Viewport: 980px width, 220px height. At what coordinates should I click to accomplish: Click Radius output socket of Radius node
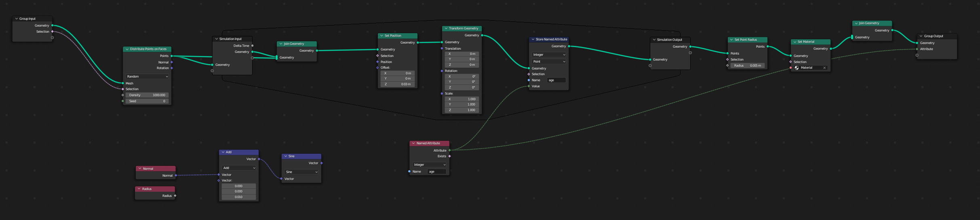[x=175, y=196]
